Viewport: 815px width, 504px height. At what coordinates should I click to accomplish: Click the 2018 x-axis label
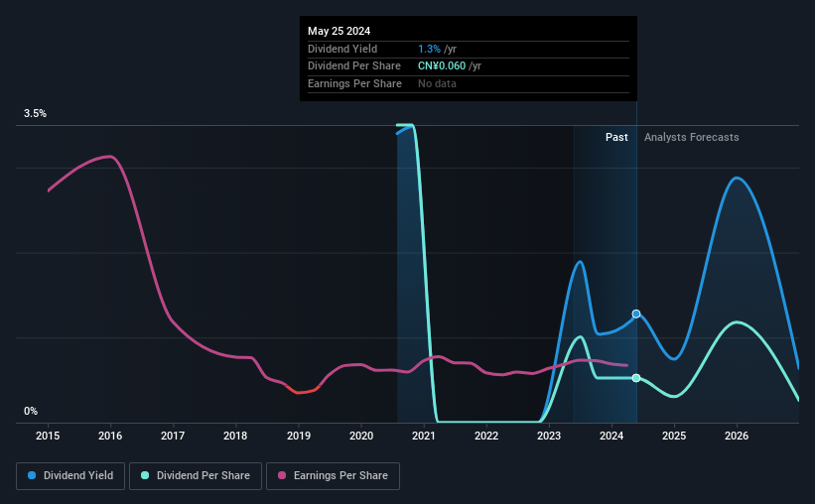pos(235,436)
